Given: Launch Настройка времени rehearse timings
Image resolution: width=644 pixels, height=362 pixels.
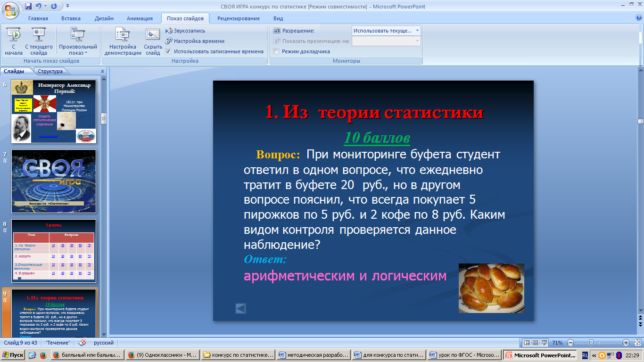Looking at the screenshot, I should click(195, 41).
